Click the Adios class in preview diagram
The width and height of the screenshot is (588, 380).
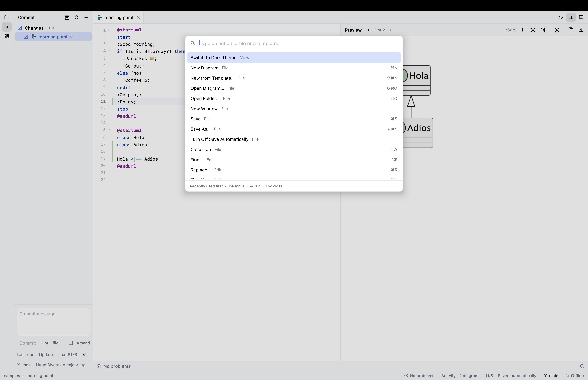pos(418,133)
